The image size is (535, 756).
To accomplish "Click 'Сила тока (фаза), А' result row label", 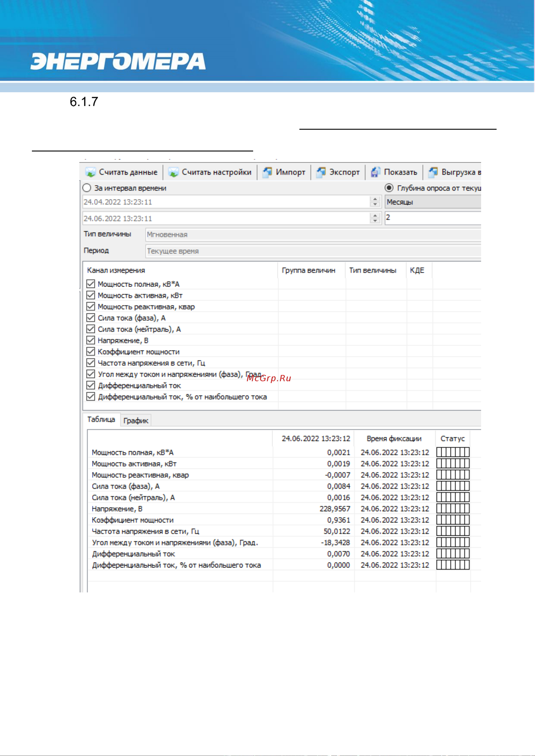I will point(126,486).
